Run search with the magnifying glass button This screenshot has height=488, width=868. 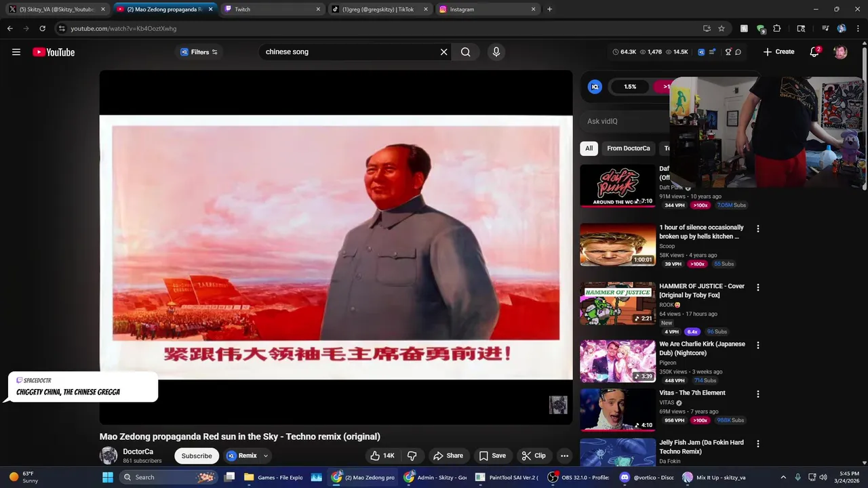pyautogui.click(x=466, y=52)
